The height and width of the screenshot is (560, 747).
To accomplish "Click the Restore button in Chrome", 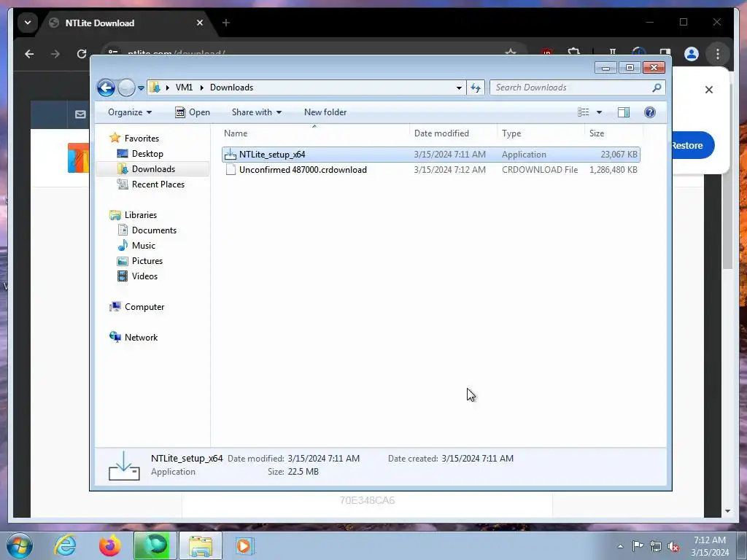I will coord(692,146).
